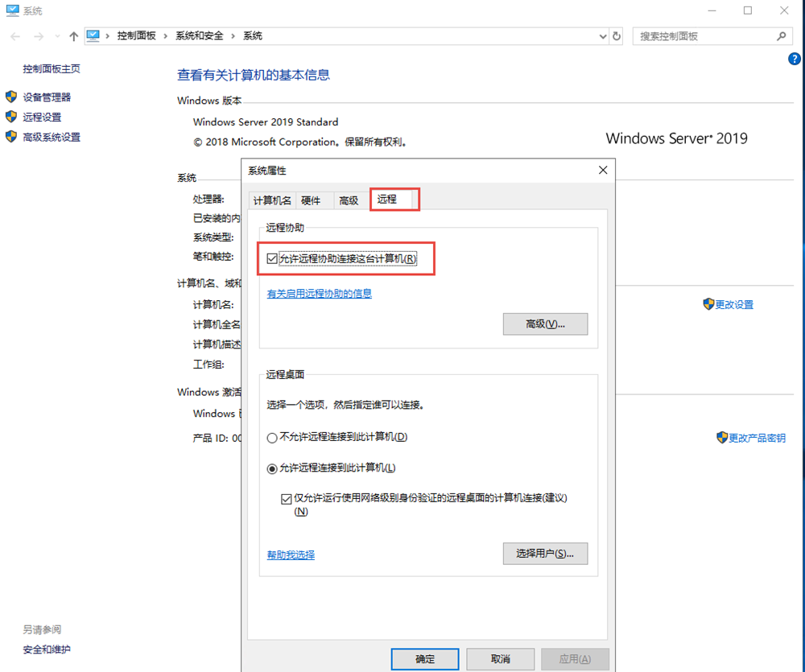Switch to the 计算机名 tab
The height and width of the screenshot is (672, 805).
click(x=272, y=200)
